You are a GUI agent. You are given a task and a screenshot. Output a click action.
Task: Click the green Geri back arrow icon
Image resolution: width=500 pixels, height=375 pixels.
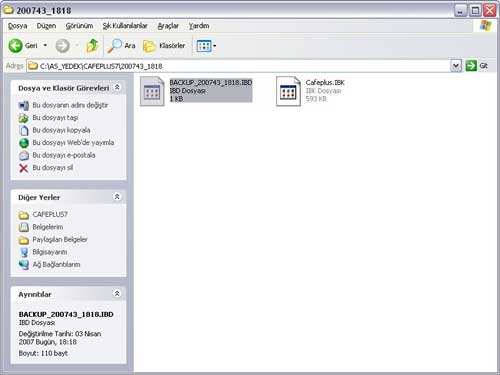tap(15, 46)
